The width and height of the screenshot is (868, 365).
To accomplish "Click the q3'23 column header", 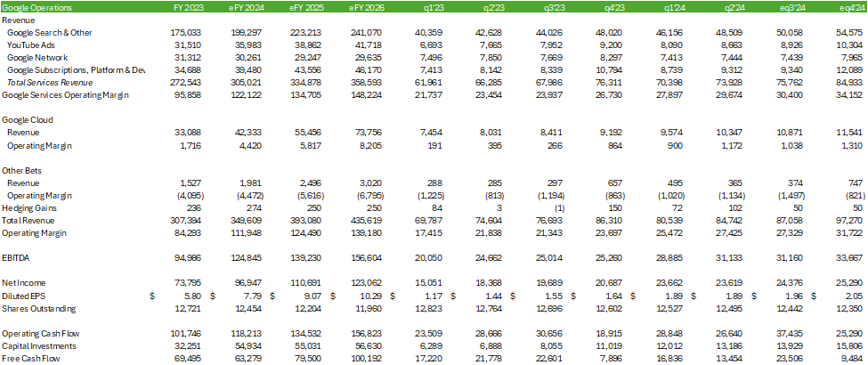I will click(x=553, y=8).
